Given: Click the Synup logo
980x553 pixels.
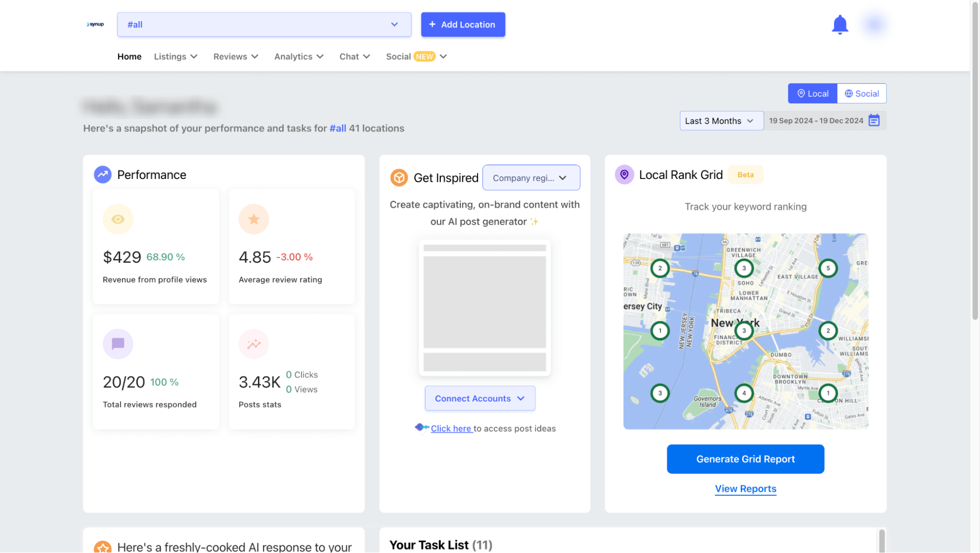Looking at the screenshot, I should click(96, 25).
